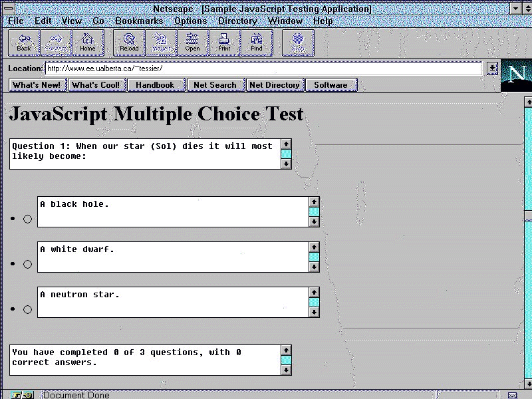
Task: Print the page using the Print icon
Action: pyautogui.click(x=224, y=43)
